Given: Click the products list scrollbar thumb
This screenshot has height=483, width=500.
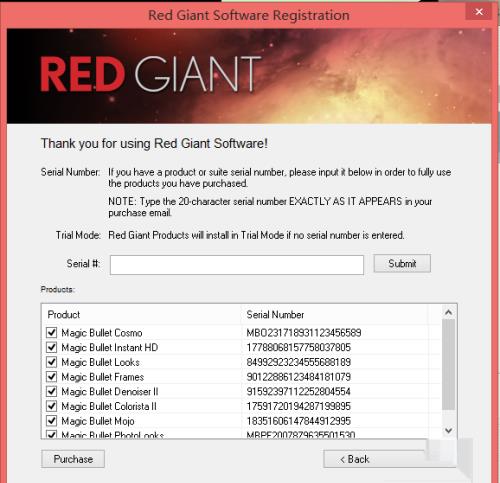Looking at the screenshot, I should point(449,365).
